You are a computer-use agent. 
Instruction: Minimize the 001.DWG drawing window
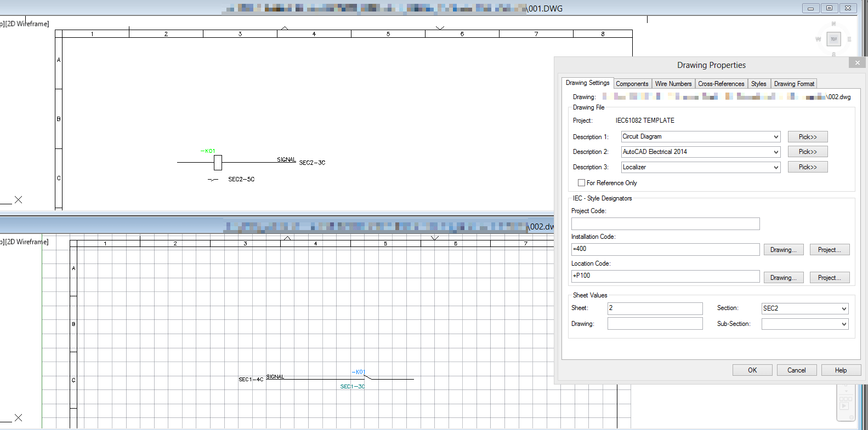[810, 8]
